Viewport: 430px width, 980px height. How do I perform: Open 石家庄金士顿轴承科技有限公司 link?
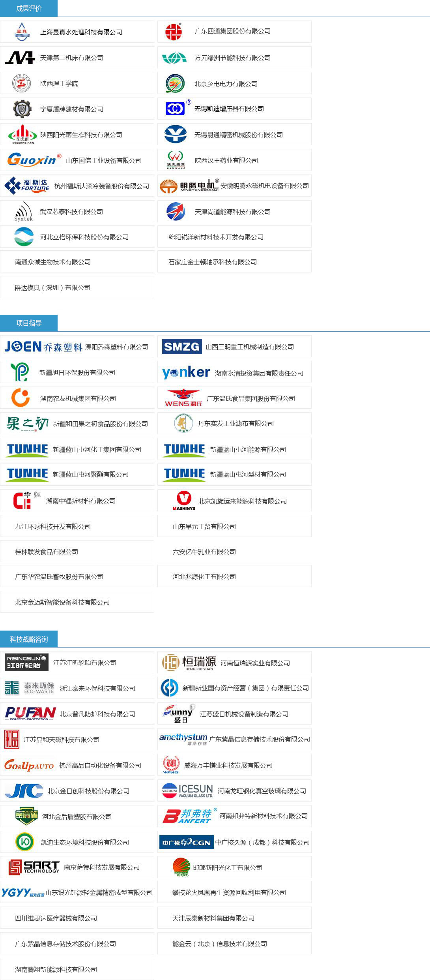(x=213, y=262)
